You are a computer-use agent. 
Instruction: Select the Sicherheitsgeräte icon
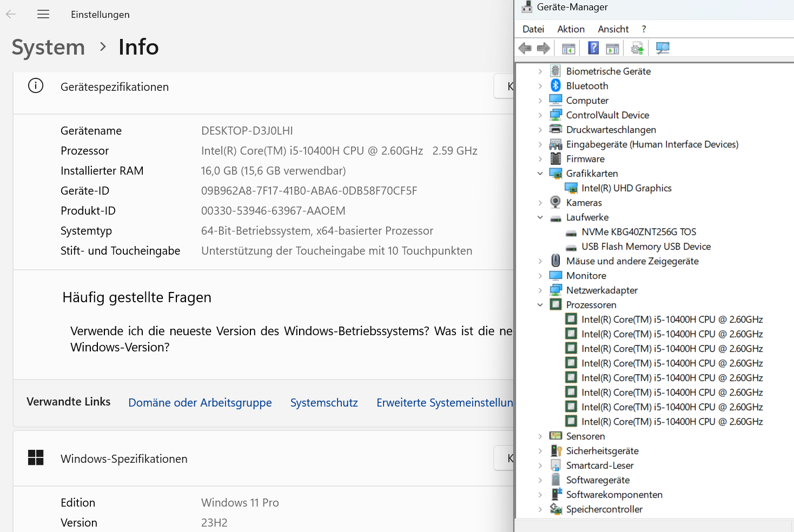pyautogui.click(x=555, y=450)
